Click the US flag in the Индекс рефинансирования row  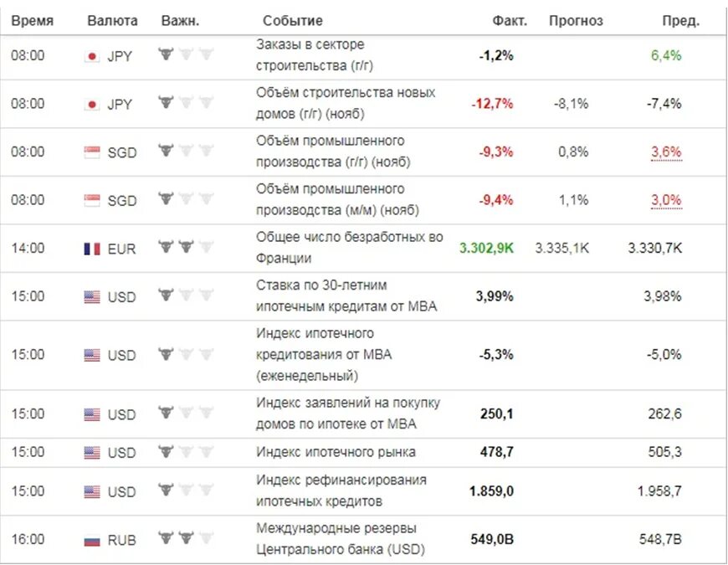tap(92, 491)
